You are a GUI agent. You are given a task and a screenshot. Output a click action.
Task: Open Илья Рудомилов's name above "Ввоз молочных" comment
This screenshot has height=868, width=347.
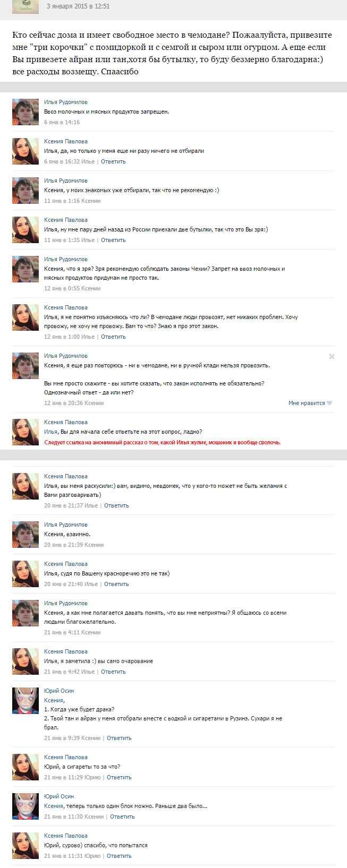coord(66,102)
